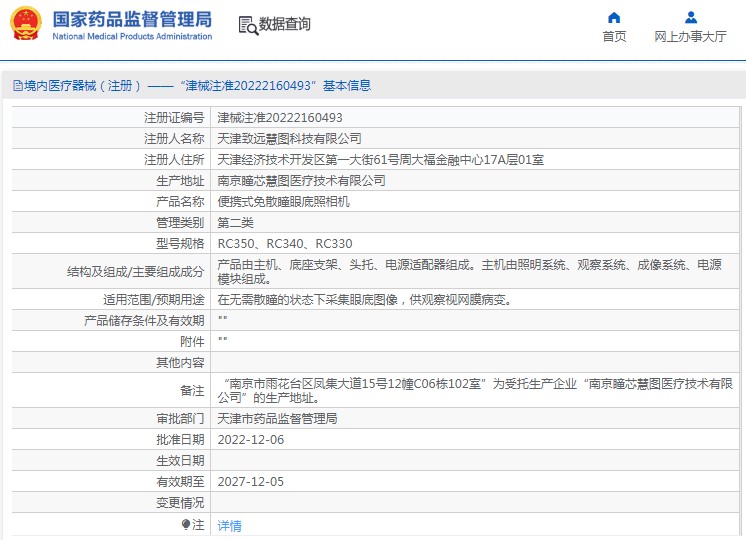The width and height of the screenshot is (746, 540).
Task: Click the 注册人名称 row label
Action: pyautogui.click(x=174, y=138)
